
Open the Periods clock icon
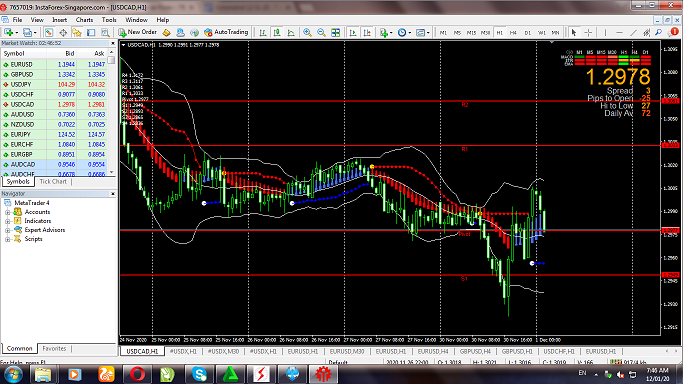tap(402, 32)
